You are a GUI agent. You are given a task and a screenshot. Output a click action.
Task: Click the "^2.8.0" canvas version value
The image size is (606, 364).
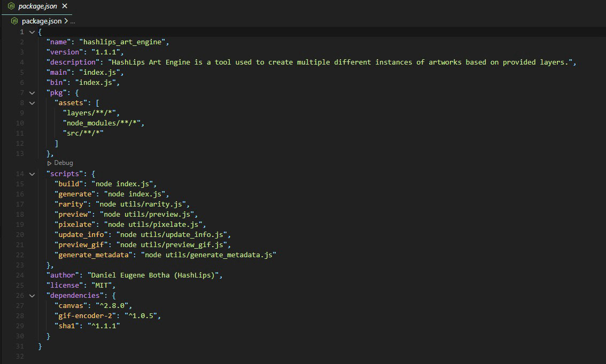click(112, 306)
